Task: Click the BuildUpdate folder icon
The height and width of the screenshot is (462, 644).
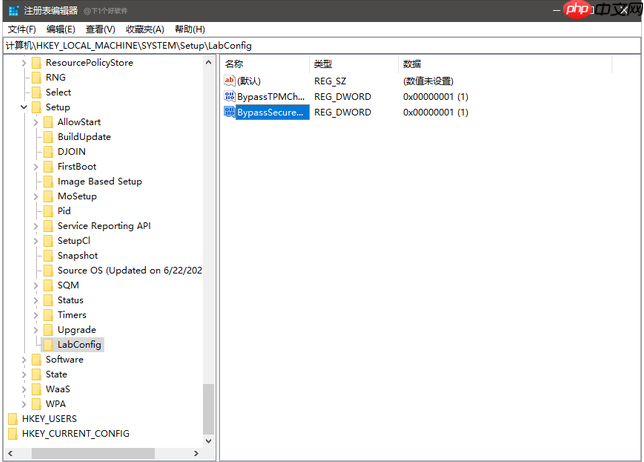Action: coord(48,137)
